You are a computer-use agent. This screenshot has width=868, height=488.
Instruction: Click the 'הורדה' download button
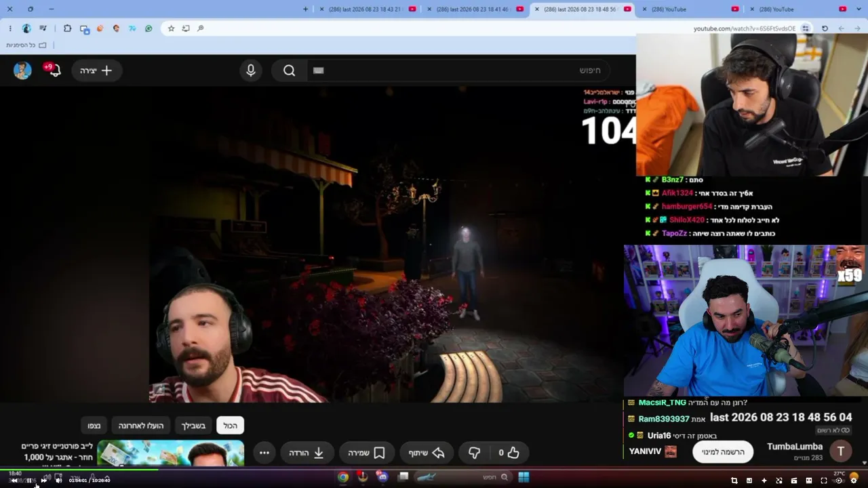point(307,453)
